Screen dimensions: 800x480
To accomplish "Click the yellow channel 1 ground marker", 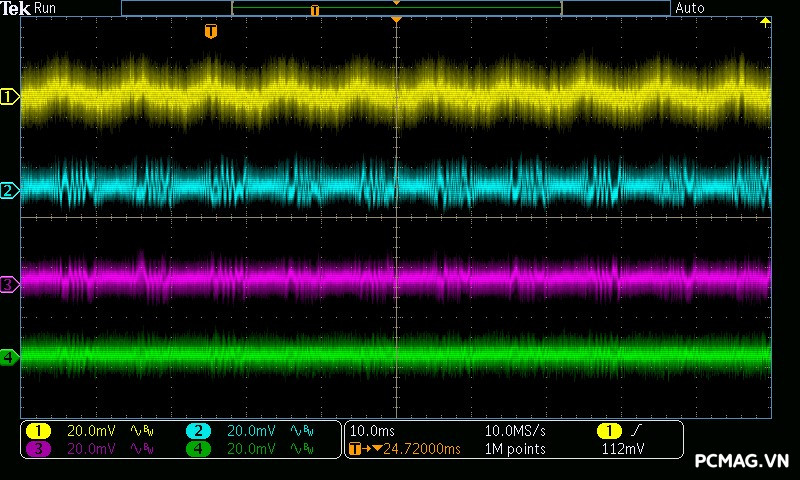I will pos(10,97).
